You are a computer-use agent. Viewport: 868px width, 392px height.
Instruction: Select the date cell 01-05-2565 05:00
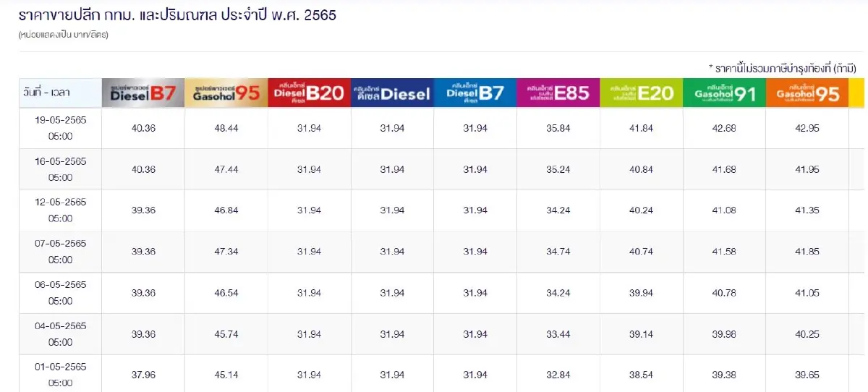[x=61, y=374]
